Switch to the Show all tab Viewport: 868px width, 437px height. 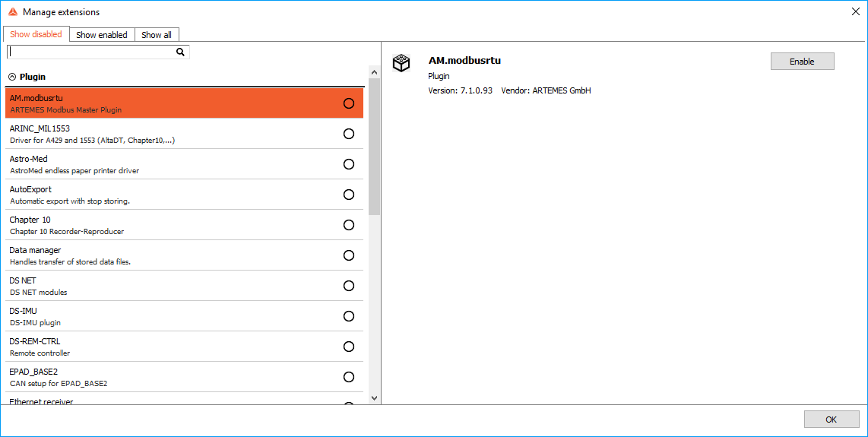pyautogui.click(x=157, y=35)
